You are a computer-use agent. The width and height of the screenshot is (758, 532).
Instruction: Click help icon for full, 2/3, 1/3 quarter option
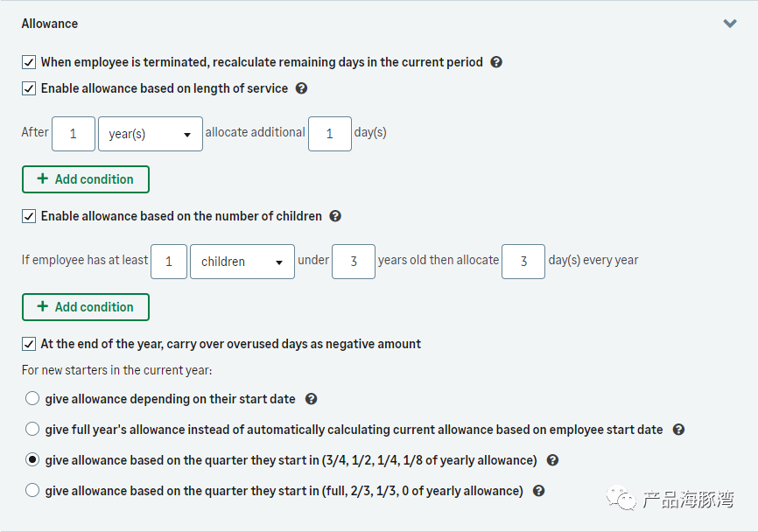tap(538, 491)
